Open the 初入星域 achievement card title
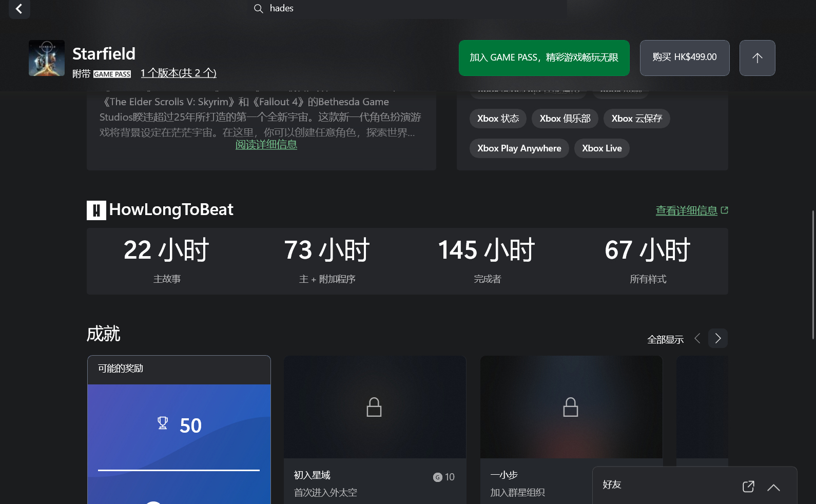Image resolution: width=816 pixels, height=504 pixels. (x=312, y=475)
